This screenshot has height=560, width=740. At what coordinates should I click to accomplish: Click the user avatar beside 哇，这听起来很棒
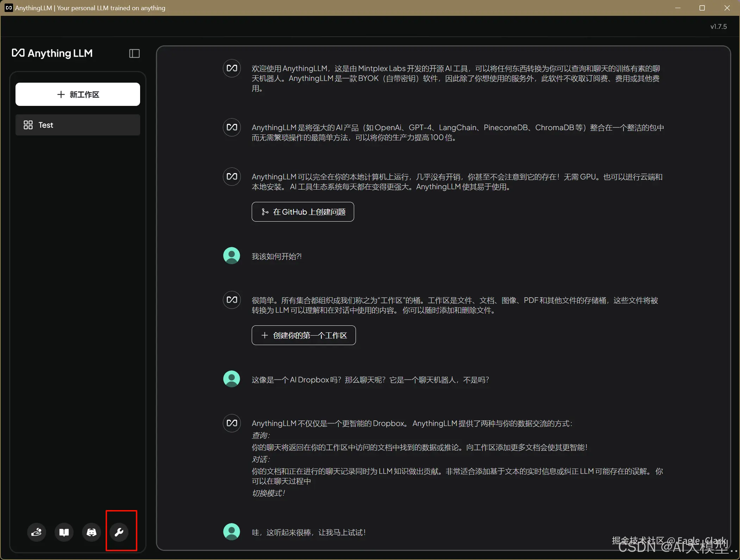coord(231,532)
